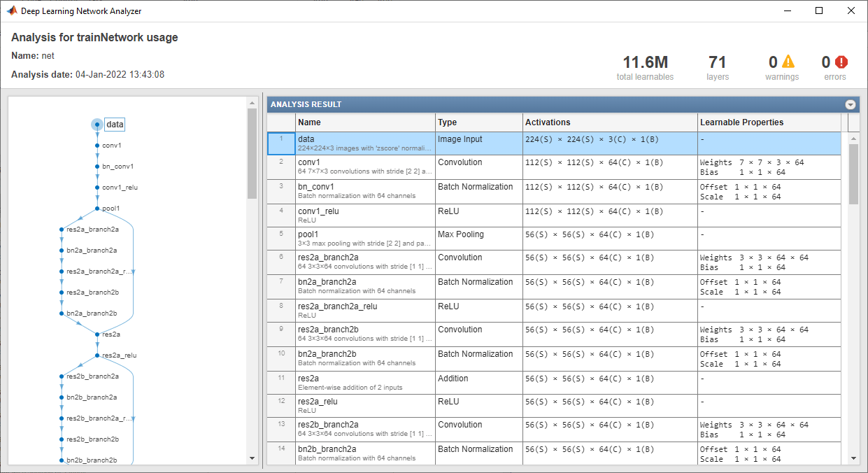Select bn_conv1 row in the table
Viewport: 868px width, 473px height.
coord(554,192)
